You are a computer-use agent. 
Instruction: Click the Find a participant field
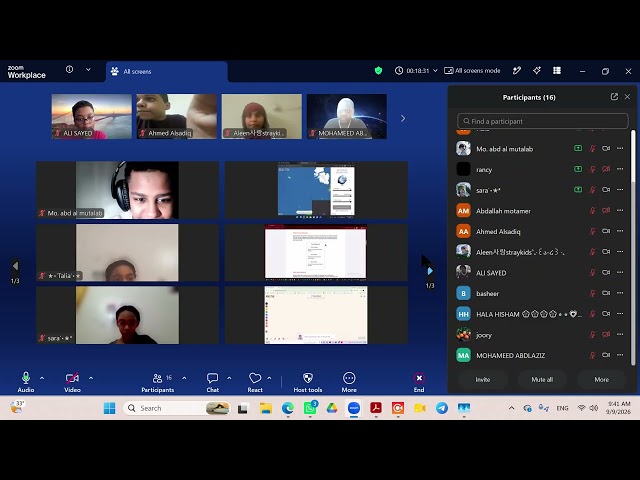tap(542, 121)
